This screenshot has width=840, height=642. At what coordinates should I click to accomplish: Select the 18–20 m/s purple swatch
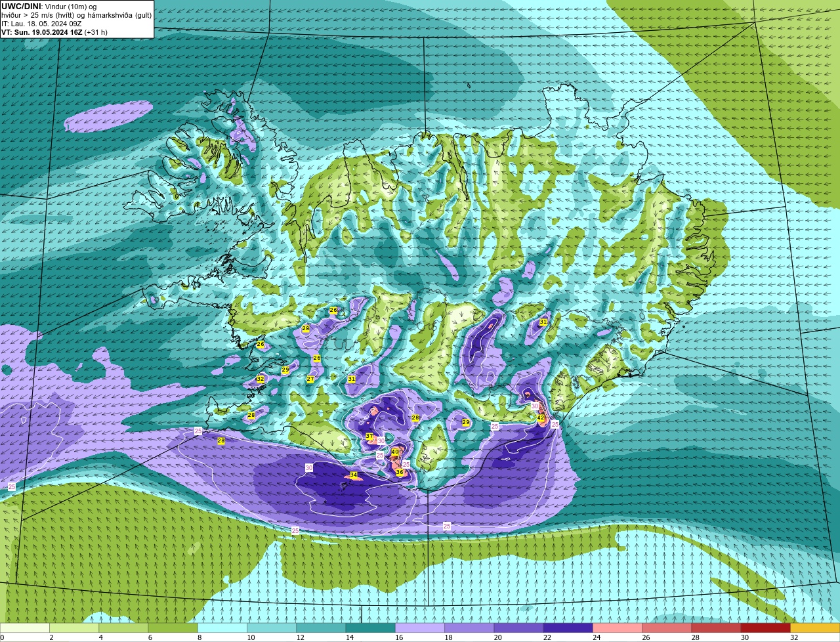[x=469, y=628]
